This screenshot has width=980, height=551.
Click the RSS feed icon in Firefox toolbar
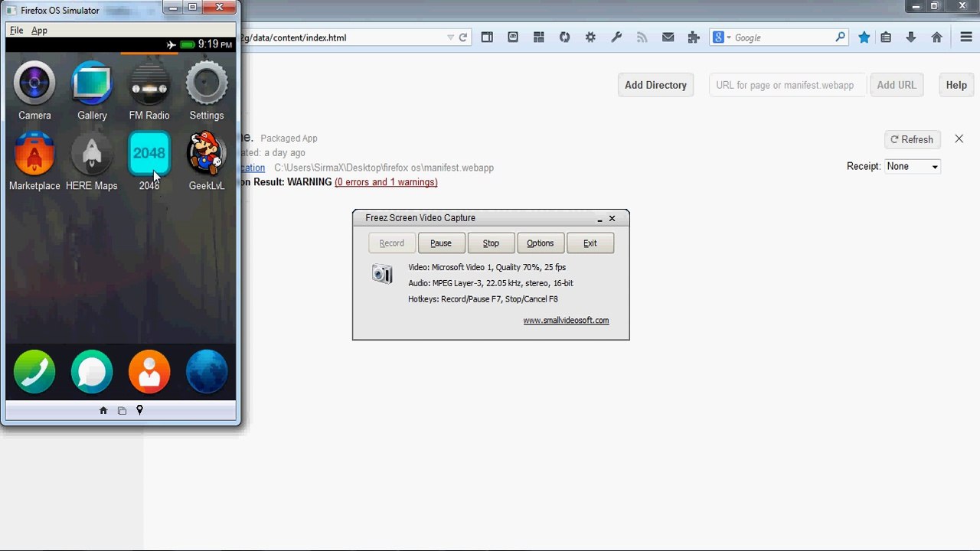coord(642,37)
